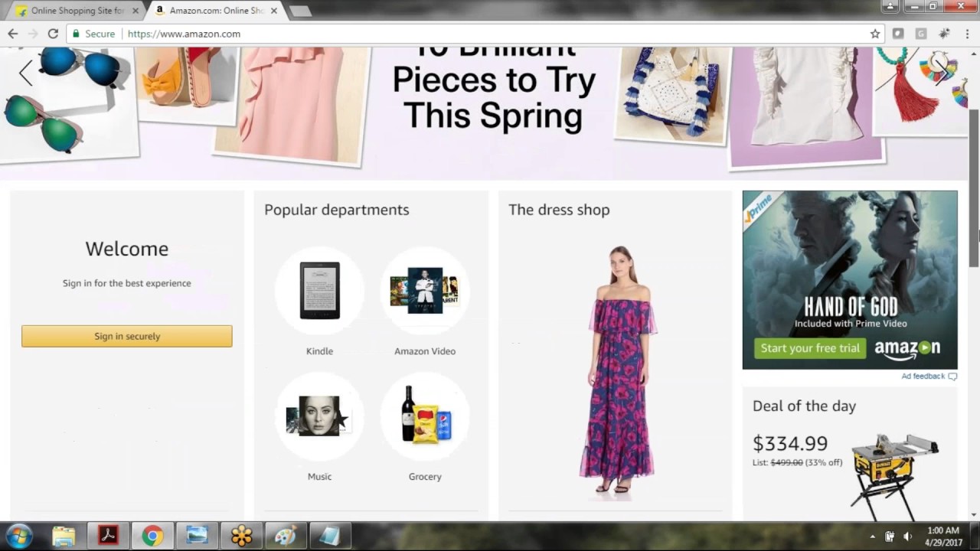
Task: Click the volume speaker tray icon
Action: click(907, 536)
